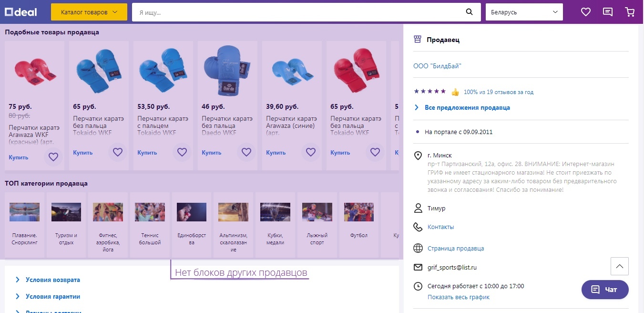Favorite the 46 руб. Daedo gloves

[x=246, y=152]
